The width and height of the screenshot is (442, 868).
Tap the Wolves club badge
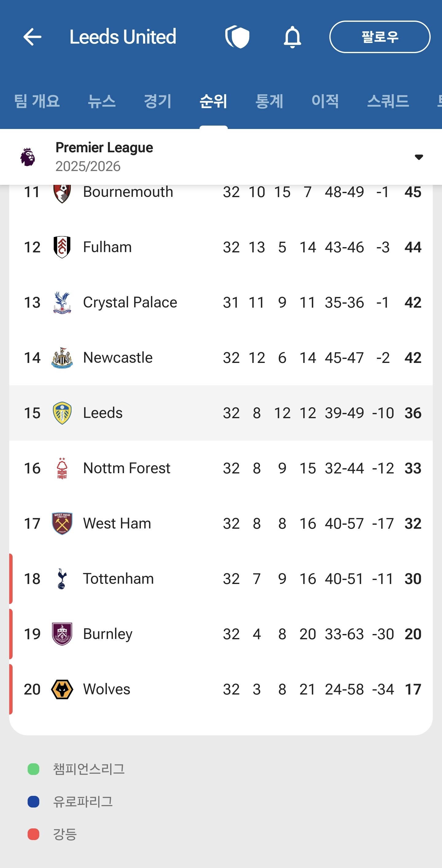click(x=62, y=689)
